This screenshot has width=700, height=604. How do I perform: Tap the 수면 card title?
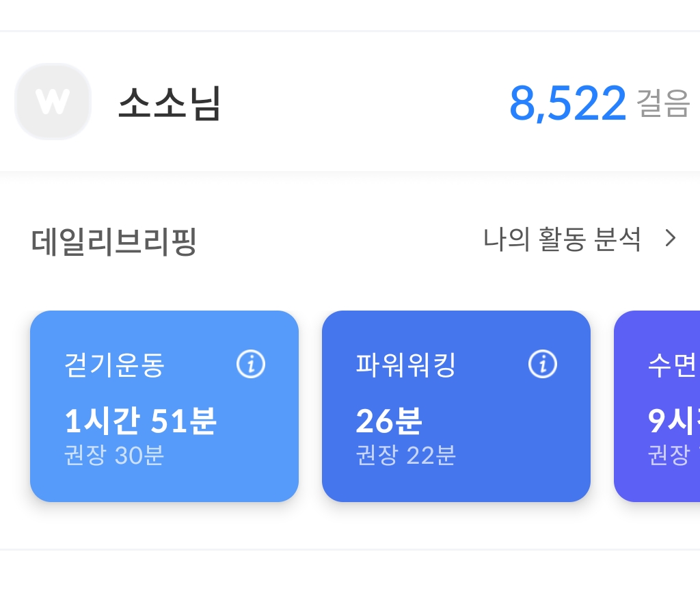pyautogui.click(x=673, y=365)
